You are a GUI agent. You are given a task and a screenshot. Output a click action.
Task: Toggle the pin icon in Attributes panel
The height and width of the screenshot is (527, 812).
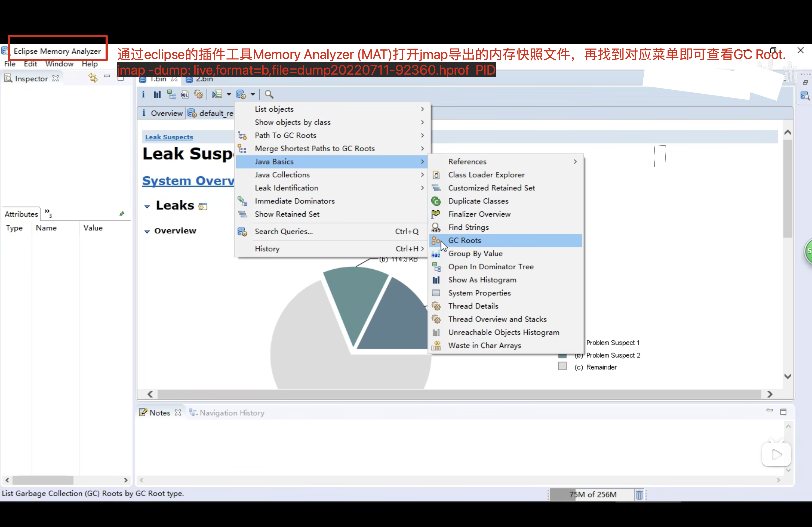click(122, 214)
